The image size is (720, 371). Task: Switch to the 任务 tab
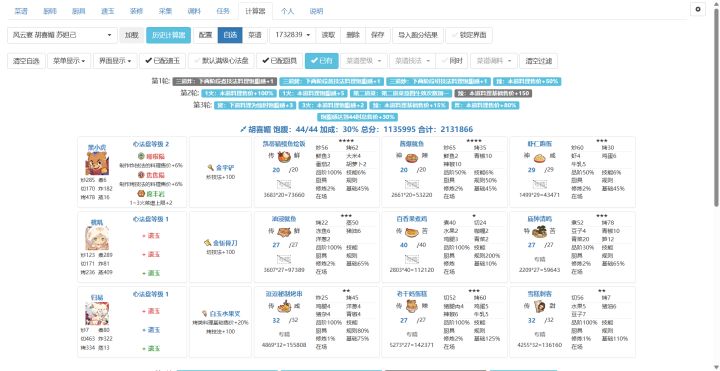point(223,11)
